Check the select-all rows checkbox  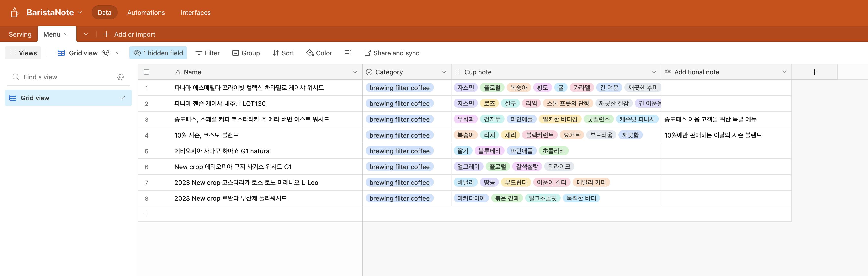[146, 72]
